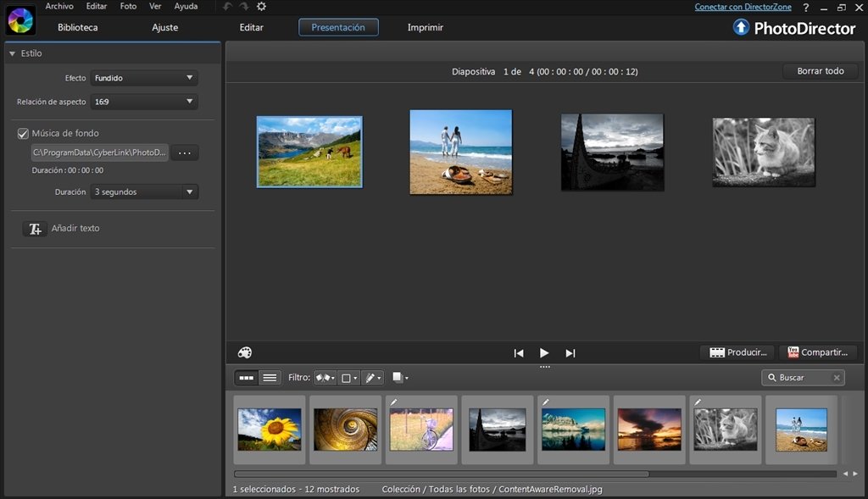Play the slideshow
Screen dimensions: 868x499
[544, 353]
